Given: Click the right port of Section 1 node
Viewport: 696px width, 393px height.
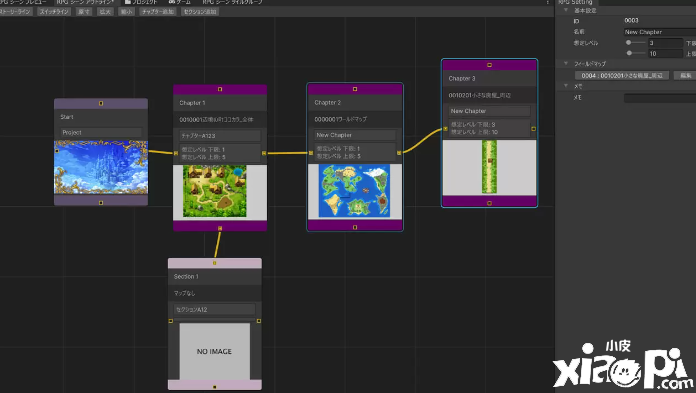Looking at the screenshot, I should (259, 321).
